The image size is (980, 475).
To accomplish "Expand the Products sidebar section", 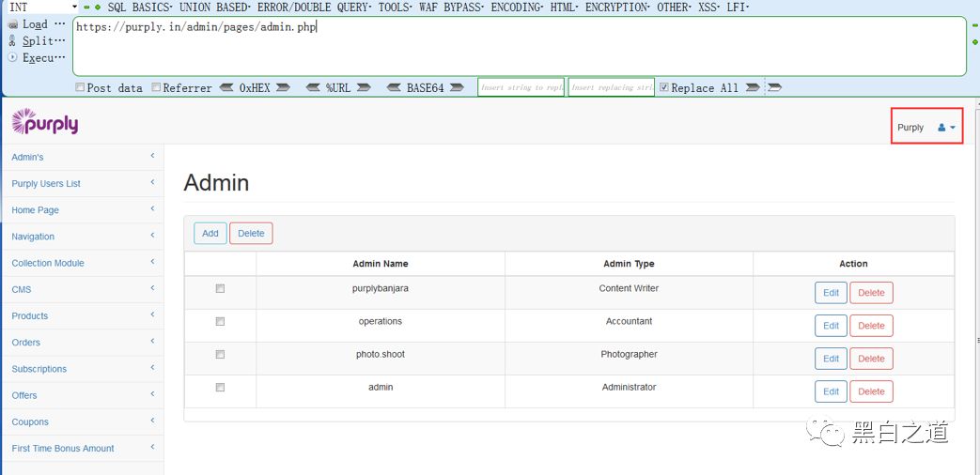I will point(82,316).
